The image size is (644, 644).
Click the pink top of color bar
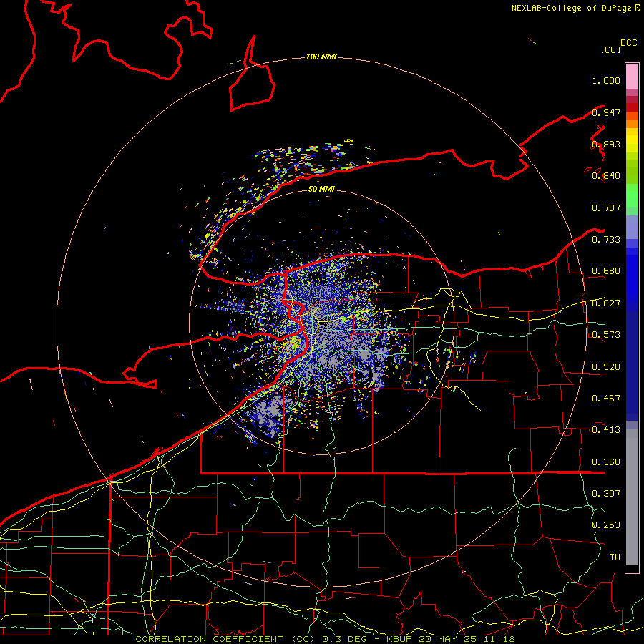(x=632, y=76)
